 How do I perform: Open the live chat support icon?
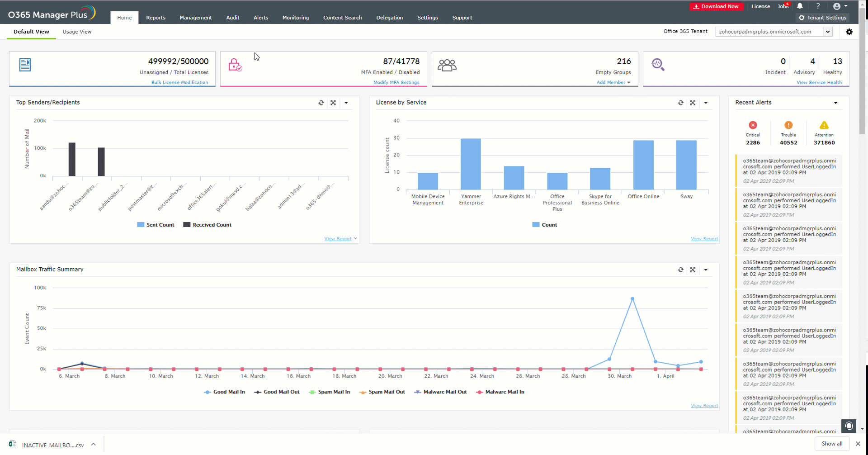coord(849,426)
